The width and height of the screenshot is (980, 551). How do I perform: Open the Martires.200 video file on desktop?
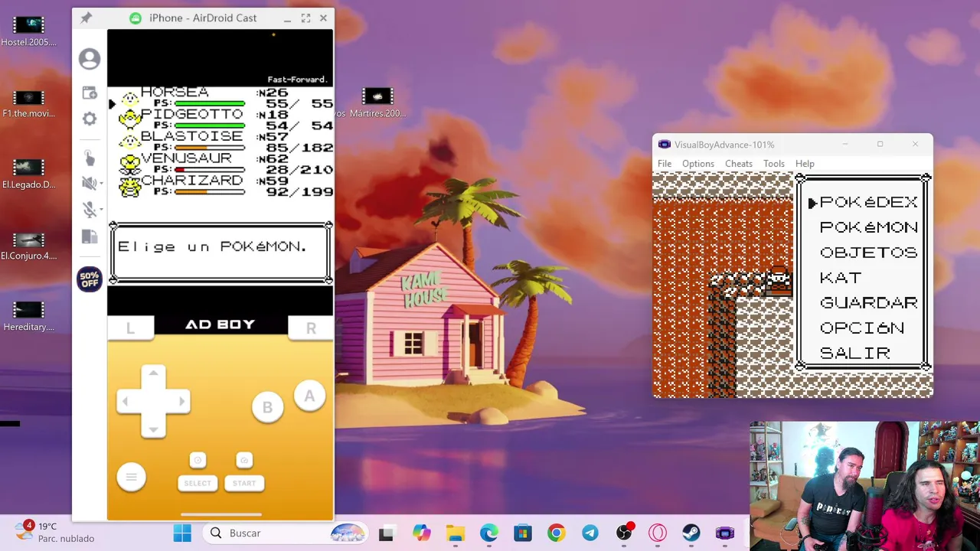[377, 103]
